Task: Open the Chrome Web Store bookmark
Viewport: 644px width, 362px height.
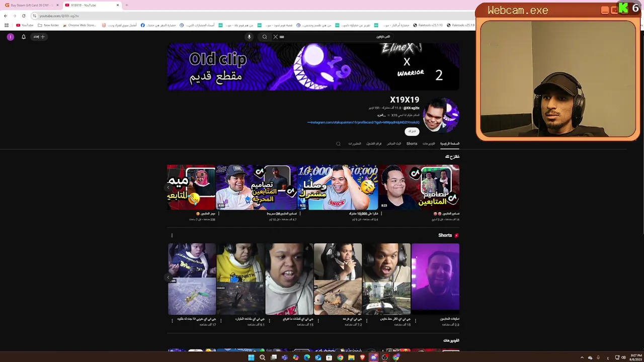Action: (x=79, y=25)
